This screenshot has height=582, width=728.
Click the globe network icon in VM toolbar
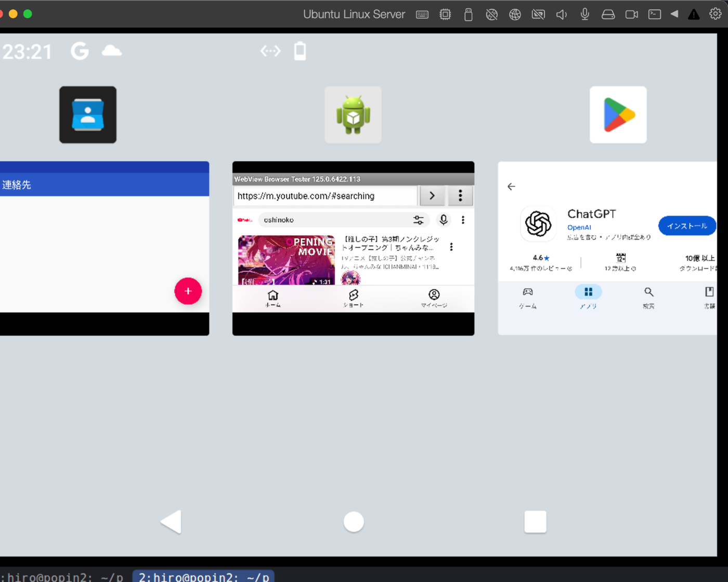[515, 15]
